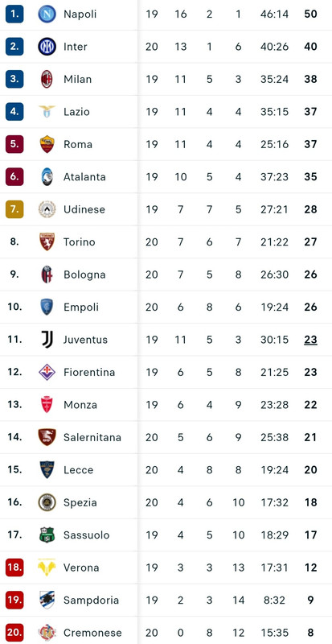Viewport: 332px width, 644px height.
Task: Click the Sampdoria club crest
Action: pos(47,600)
